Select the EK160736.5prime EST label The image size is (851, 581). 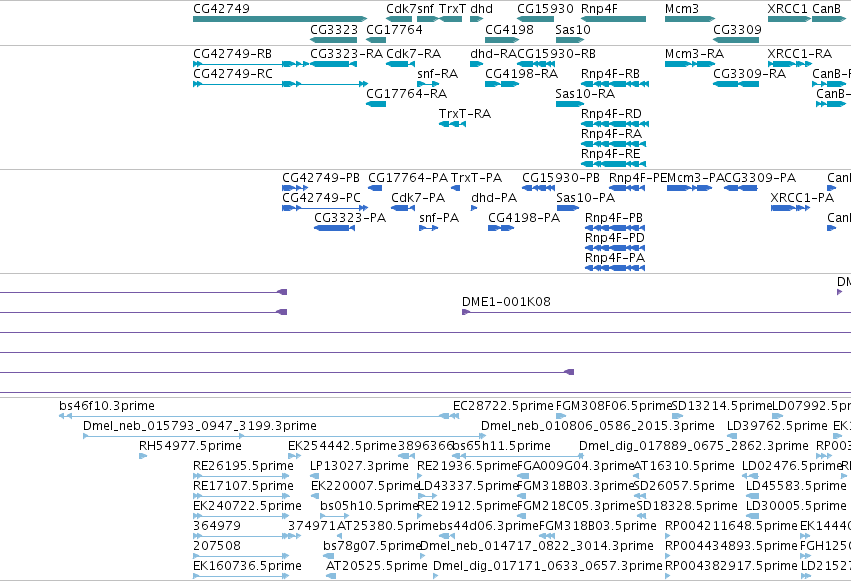247,567
